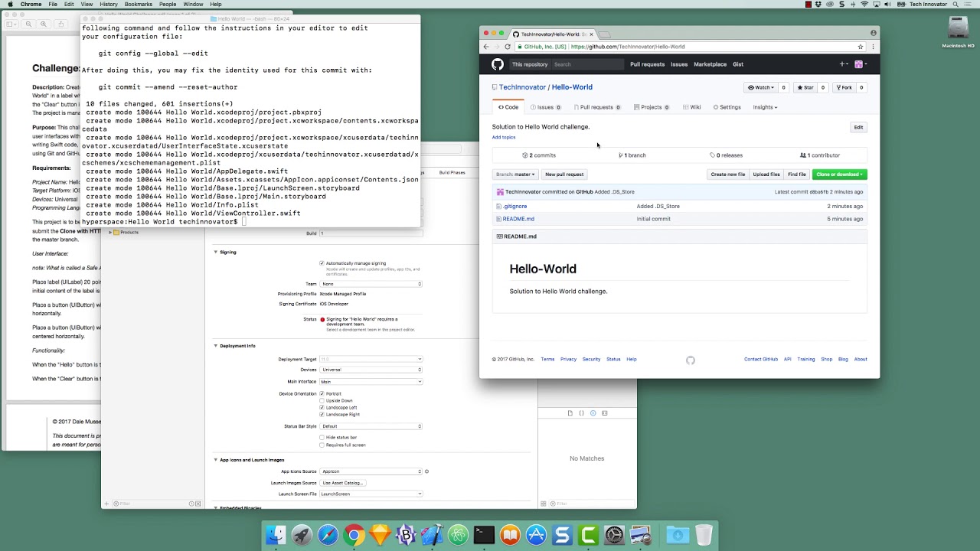
Task: Open Snagit blue S icon in Dock
Action: tap(562, 535)
